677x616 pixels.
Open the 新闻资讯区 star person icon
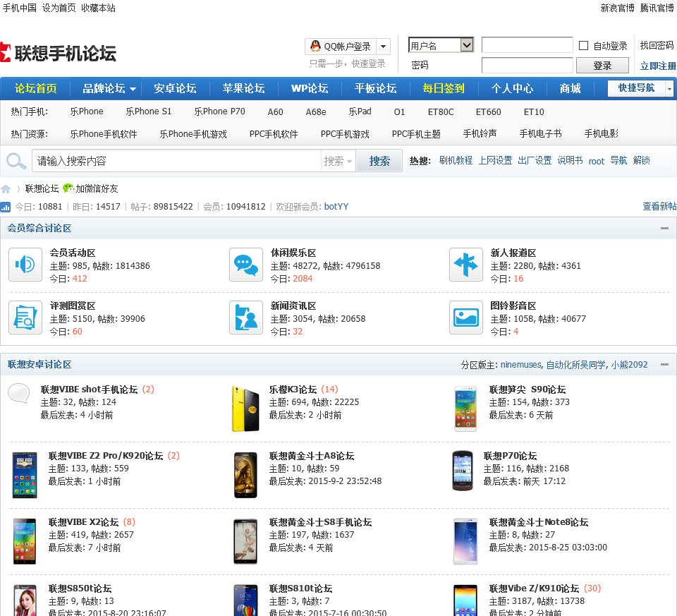pos(246,318)
